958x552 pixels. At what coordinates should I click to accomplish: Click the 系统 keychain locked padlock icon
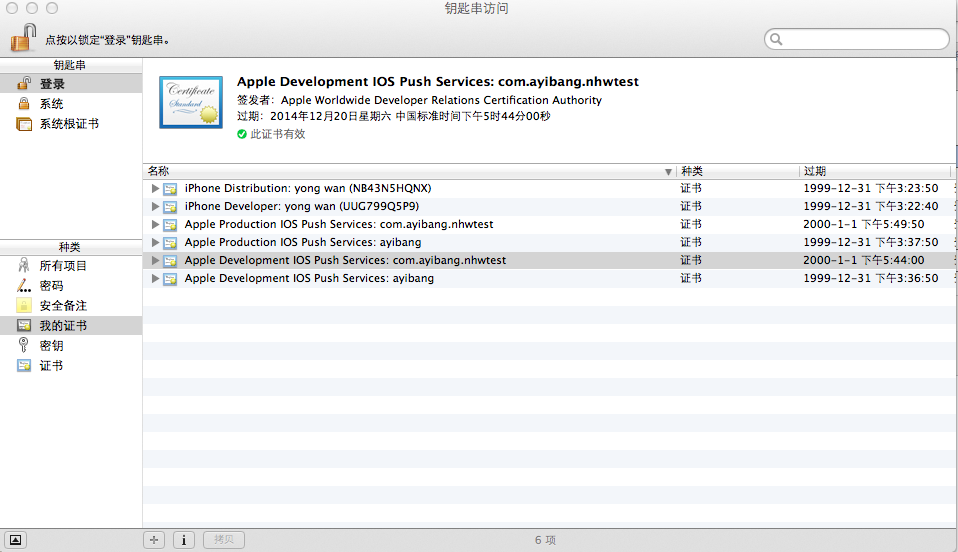tap(24, 103)
